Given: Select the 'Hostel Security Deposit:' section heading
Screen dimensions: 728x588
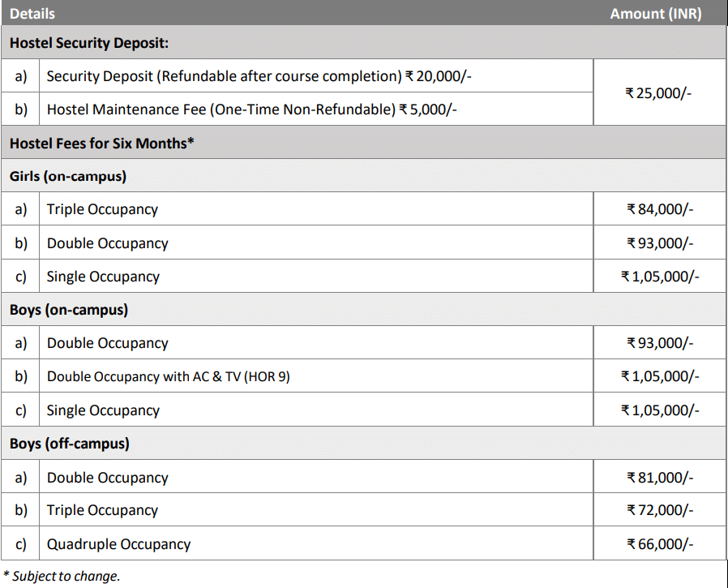Looking at the screenshot, I should click(89, 43).
